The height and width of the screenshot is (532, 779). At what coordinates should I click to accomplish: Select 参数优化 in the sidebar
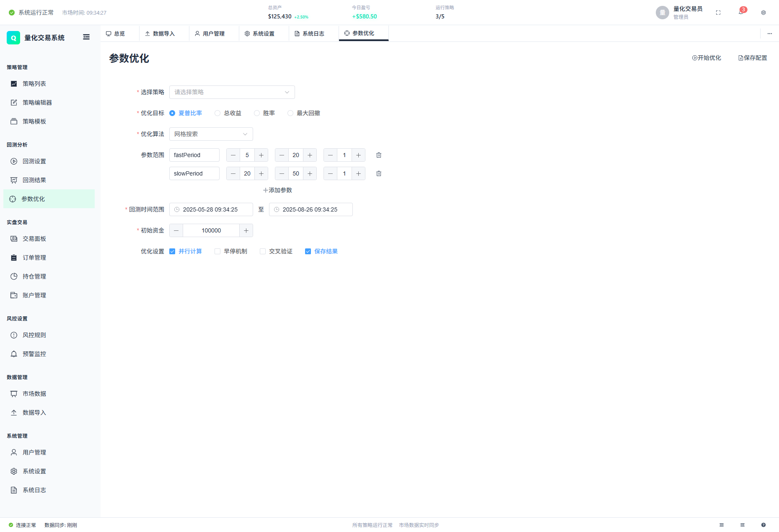[x=49, y=199]
